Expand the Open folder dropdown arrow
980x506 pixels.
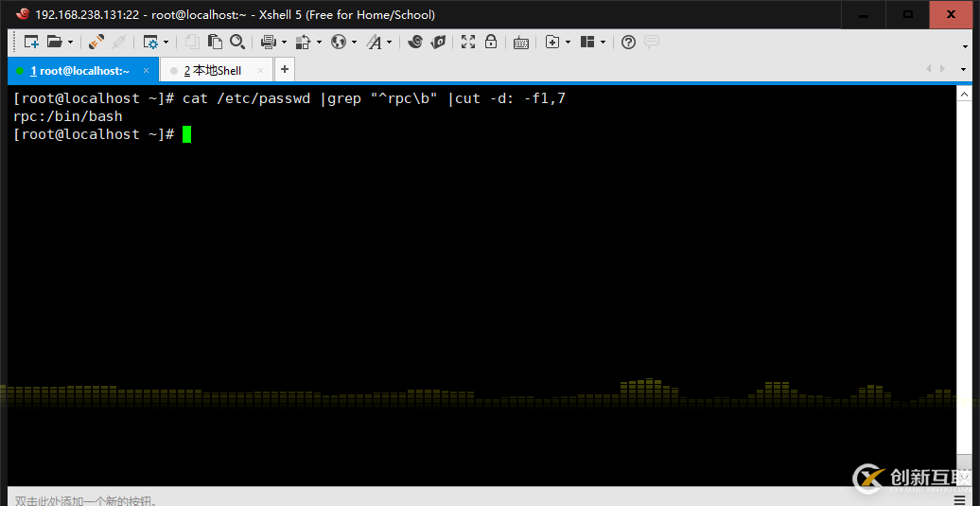pyautogui.click(x=70, y=43)
